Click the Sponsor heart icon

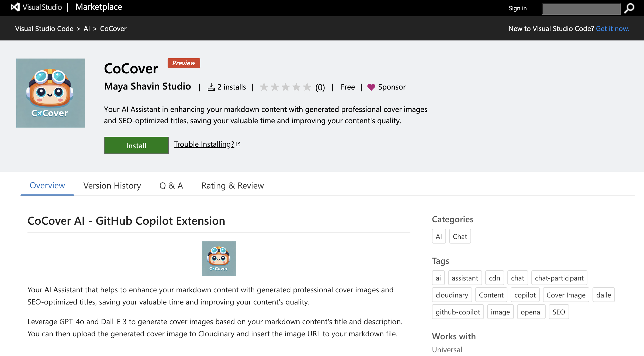point(371,87)
